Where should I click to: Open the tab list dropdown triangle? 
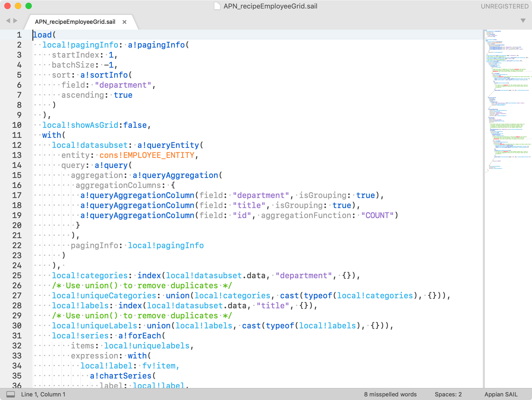(x=523, y=21)
